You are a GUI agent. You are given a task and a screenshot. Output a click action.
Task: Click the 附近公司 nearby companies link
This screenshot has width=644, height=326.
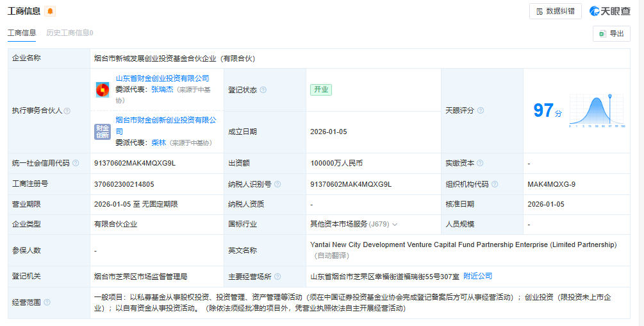point(477,276)
